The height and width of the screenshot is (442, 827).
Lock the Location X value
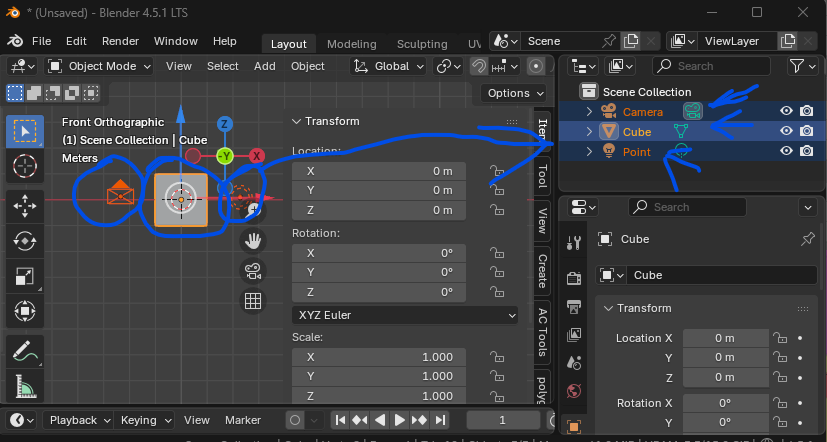(496, 171)
